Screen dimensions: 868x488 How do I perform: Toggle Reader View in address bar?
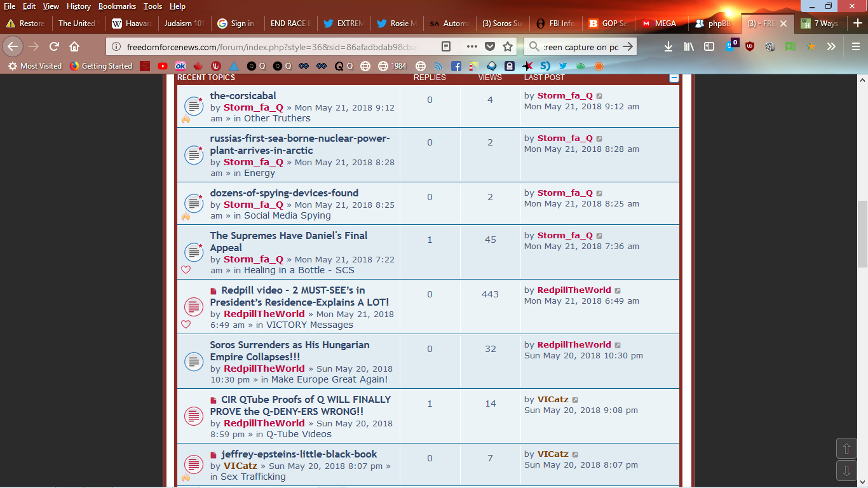447,46
